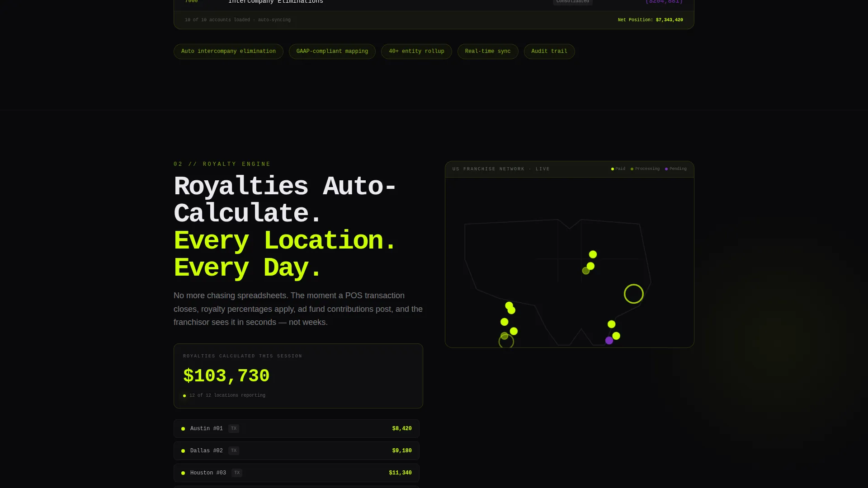
Task: Click the TX tag beside Dallas #02
Action: [x=234, y=450]
